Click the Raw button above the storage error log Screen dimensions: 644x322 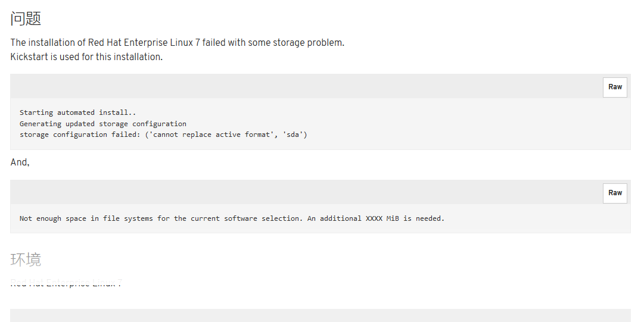pyautogui.click(x=615, y=87)
